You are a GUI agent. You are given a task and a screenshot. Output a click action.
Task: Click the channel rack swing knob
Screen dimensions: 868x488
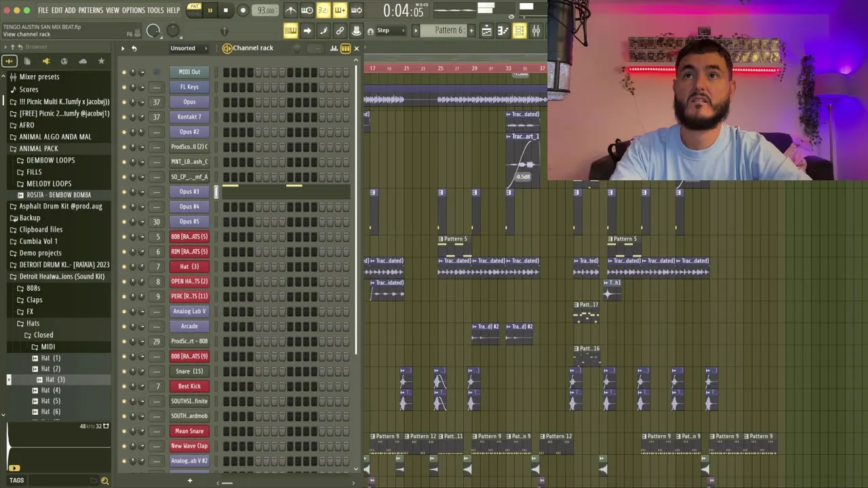point(297,48)
